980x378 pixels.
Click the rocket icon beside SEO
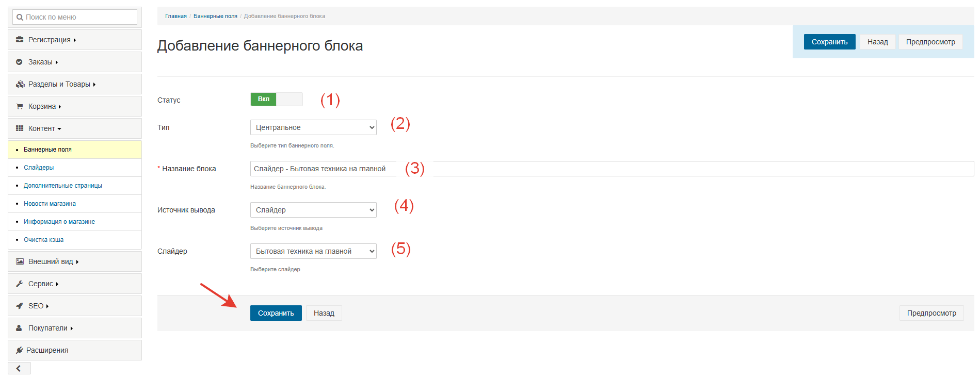(x=19, y=306)
